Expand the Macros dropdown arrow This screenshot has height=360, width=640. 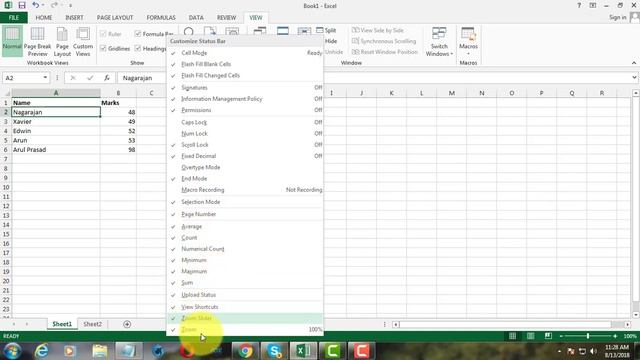(468, 54)
